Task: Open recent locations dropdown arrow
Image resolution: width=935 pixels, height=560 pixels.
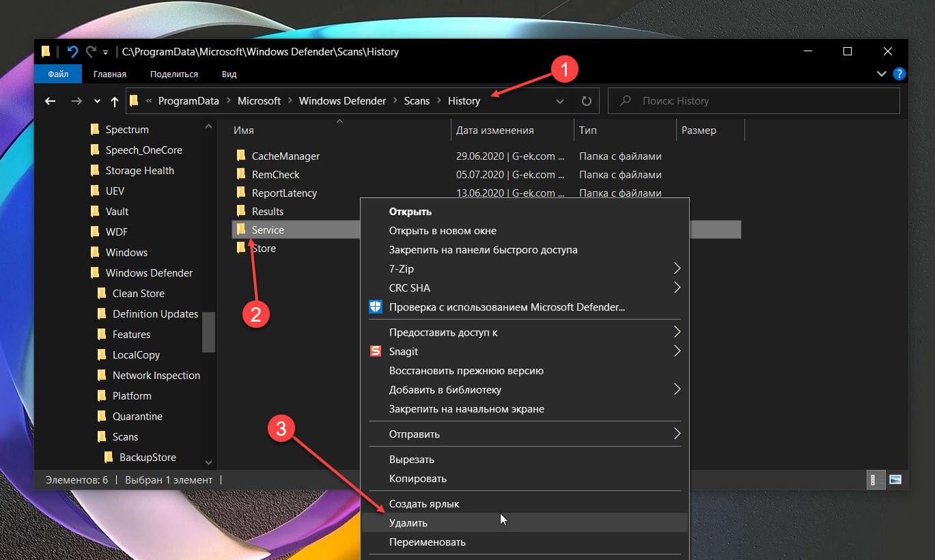Action: tap(97, 102)
